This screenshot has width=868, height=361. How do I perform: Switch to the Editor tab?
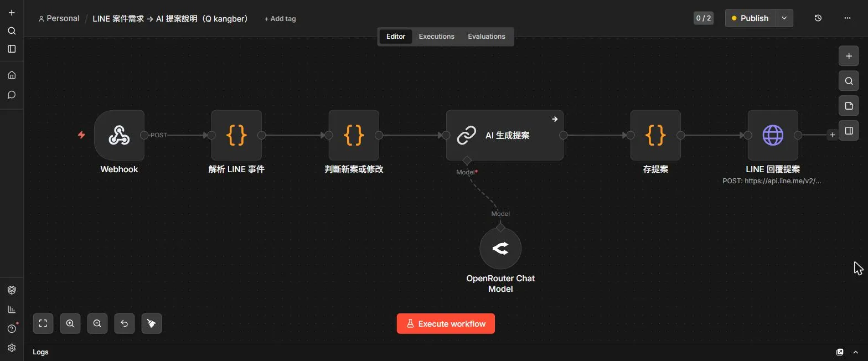tap(396, 37)
